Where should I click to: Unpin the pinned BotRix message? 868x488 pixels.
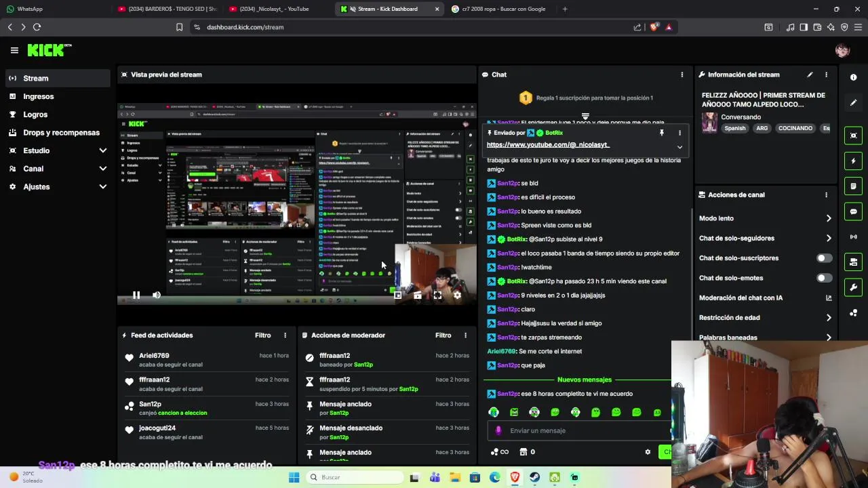click(661, 133)
